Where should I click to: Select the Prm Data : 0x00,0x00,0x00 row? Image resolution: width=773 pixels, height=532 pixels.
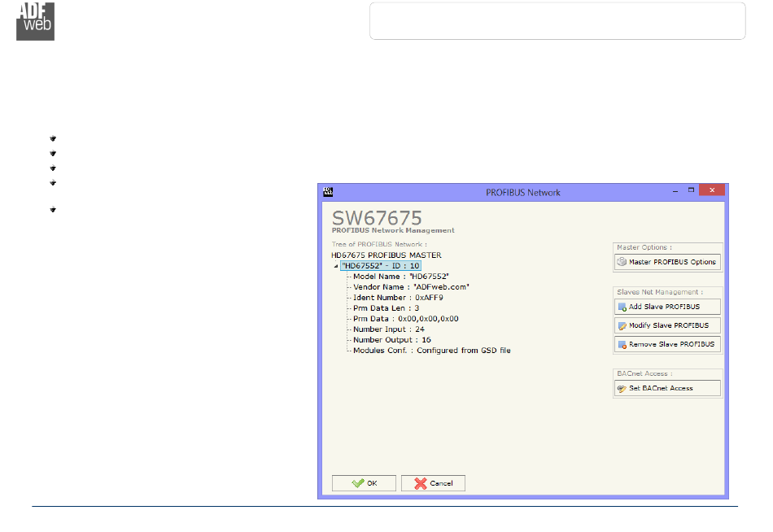(x=406, y=319)
